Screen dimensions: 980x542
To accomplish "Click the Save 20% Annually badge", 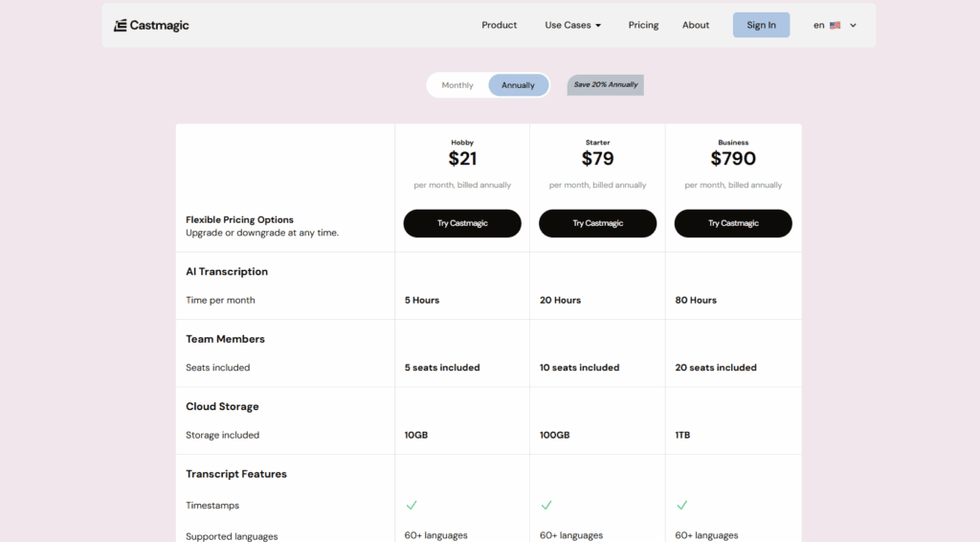I will 606,85.
